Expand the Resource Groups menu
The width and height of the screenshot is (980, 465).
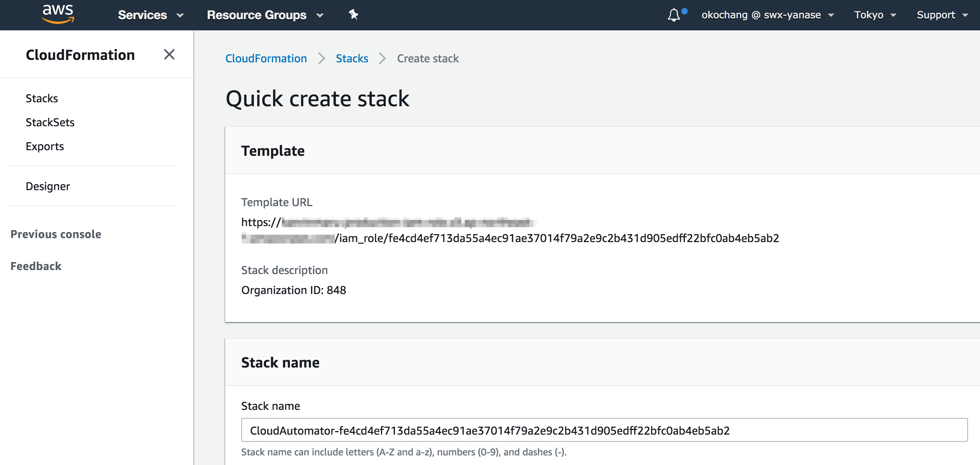265,15
